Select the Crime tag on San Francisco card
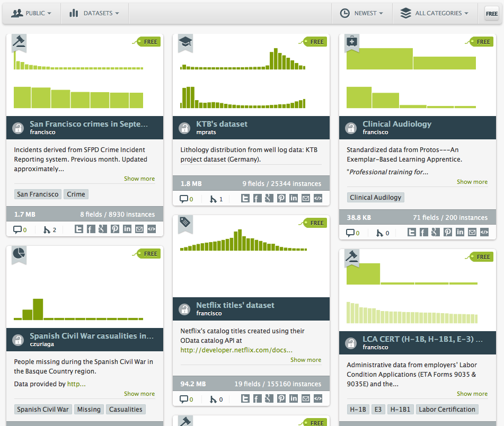The width and height of the screenshot is (504, 426). [76, 194]
